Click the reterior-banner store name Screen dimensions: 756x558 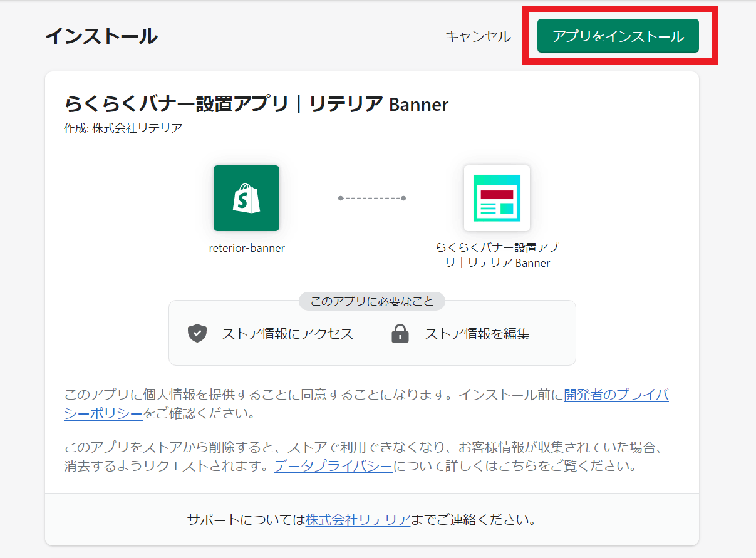(247, 248)
